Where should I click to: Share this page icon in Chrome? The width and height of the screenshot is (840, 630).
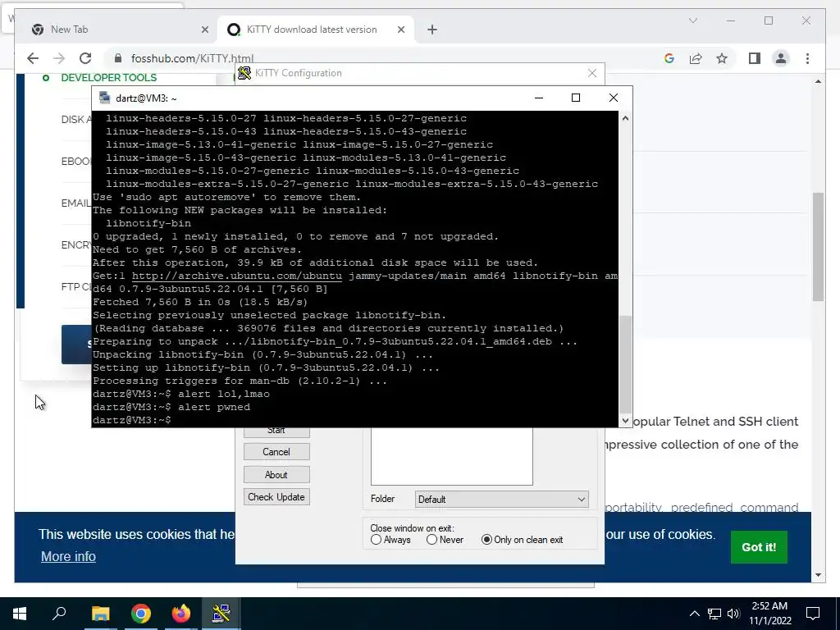(696, 58)
